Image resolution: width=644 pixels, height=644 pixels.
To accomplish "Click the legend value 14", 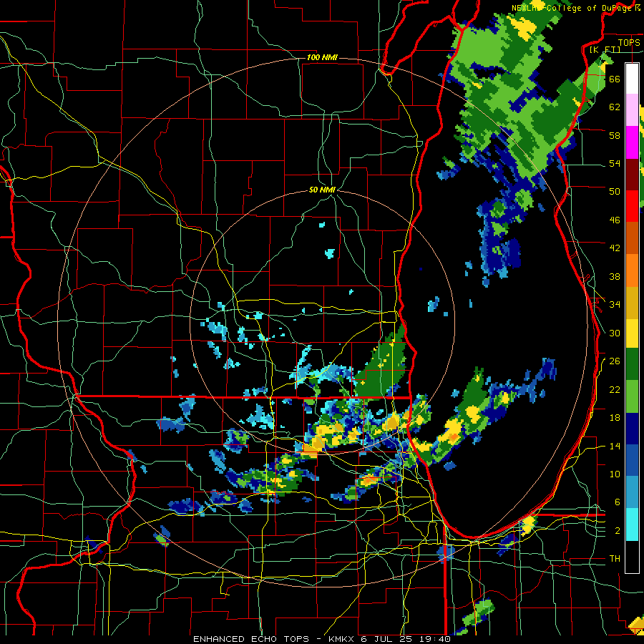I will tap(615, 446).
